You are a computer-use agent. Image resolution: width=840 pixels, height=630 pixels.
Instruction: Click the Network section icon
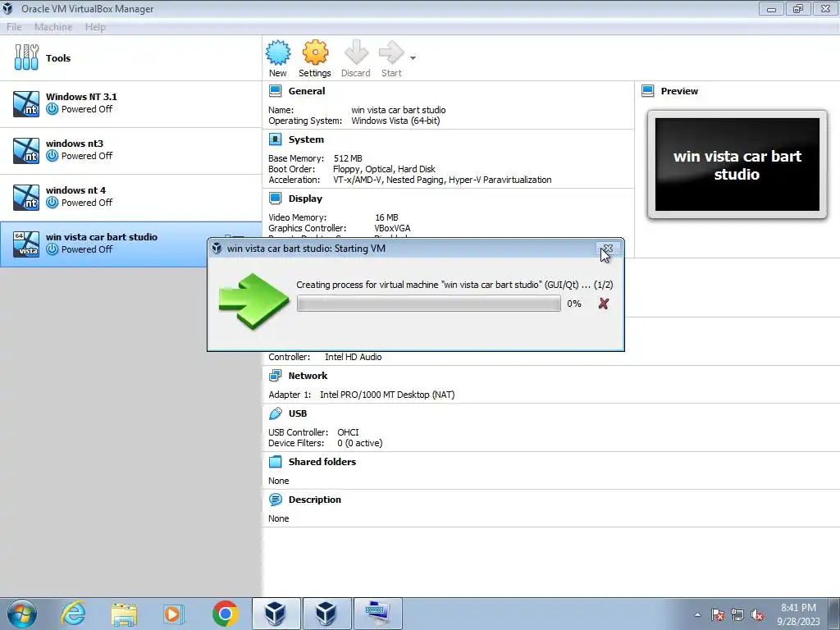point(276,376)
